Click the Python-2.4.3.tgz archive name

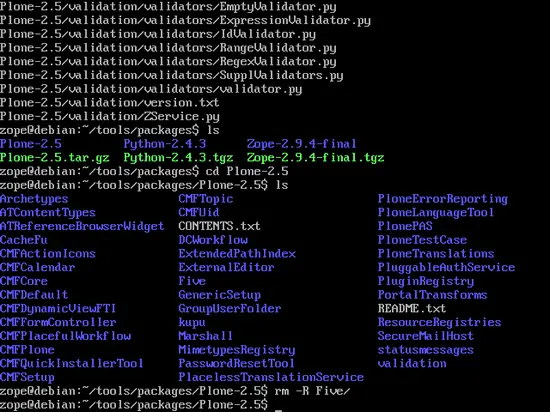[x=178, y=158]
